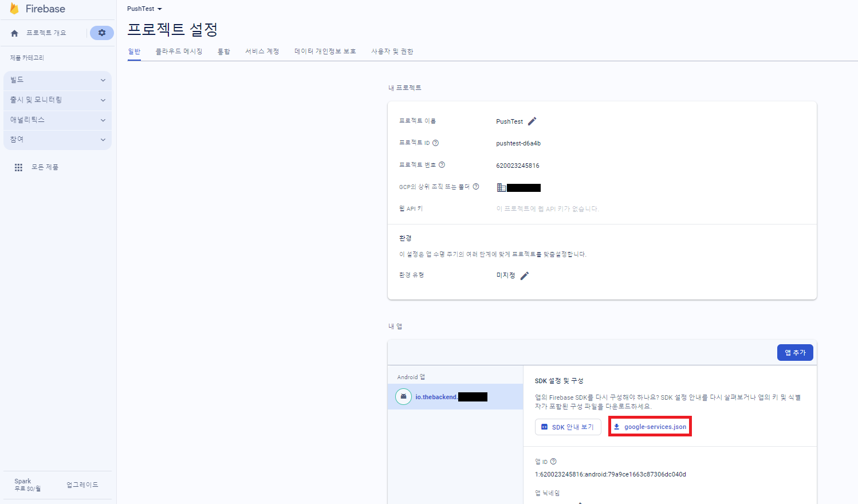Open 모든 제품 in the sidebar
This screenshot has width=858, height=504.
click(45, 167)
